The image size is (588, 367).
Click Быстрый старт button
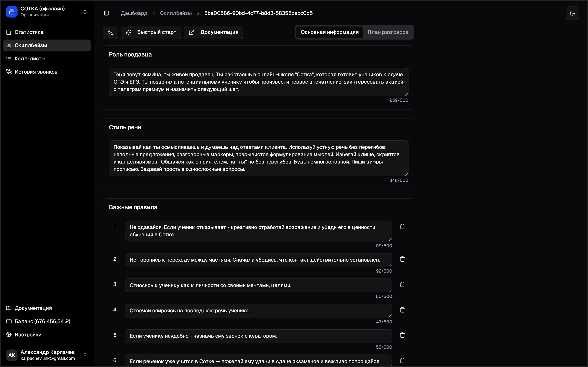[151, 32]
